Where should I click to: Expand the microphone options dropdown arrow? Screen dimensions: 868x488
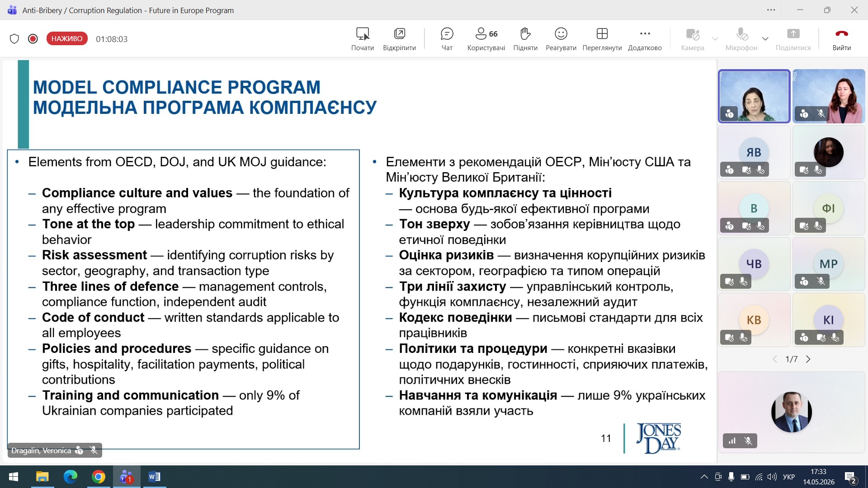765,39
